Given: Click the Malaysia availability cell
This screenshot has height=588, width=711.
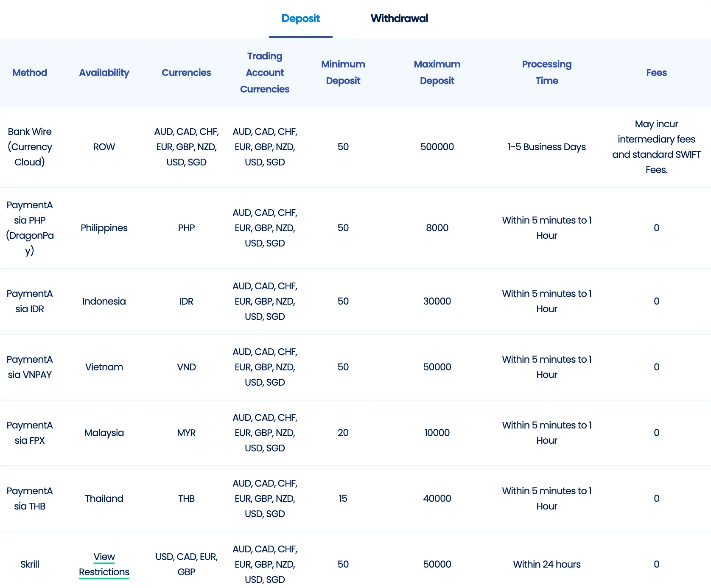Looking at the screenshot, I should [104, 433].
